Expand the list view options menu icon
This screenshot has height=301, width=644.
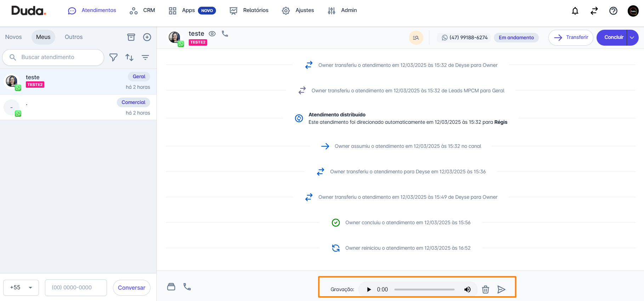[x=145, y=57]
